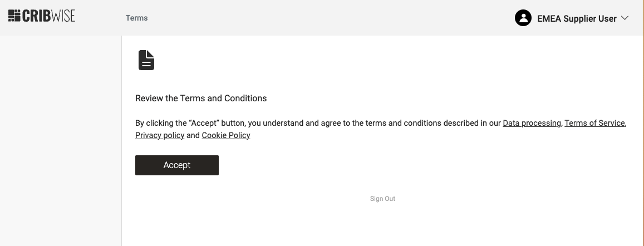Click the terms document icon
Viewport: 644px width, 246px height.
[146, 60]
